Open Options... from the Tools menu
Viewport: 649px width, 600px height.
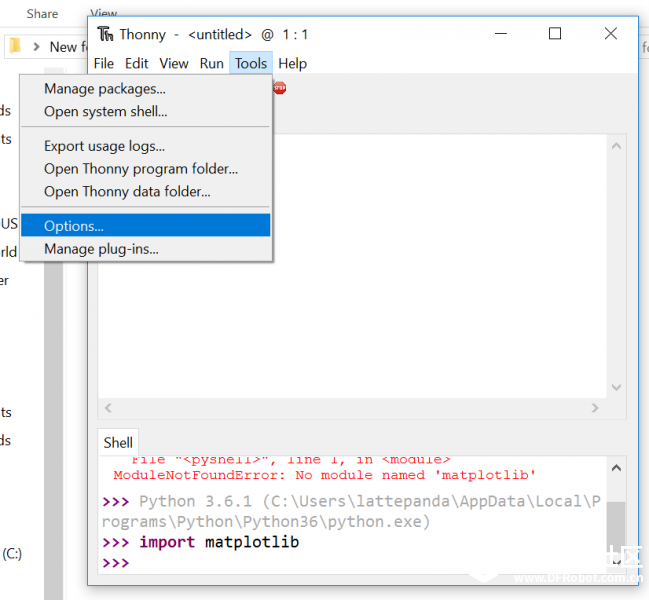tap(146, 226)
